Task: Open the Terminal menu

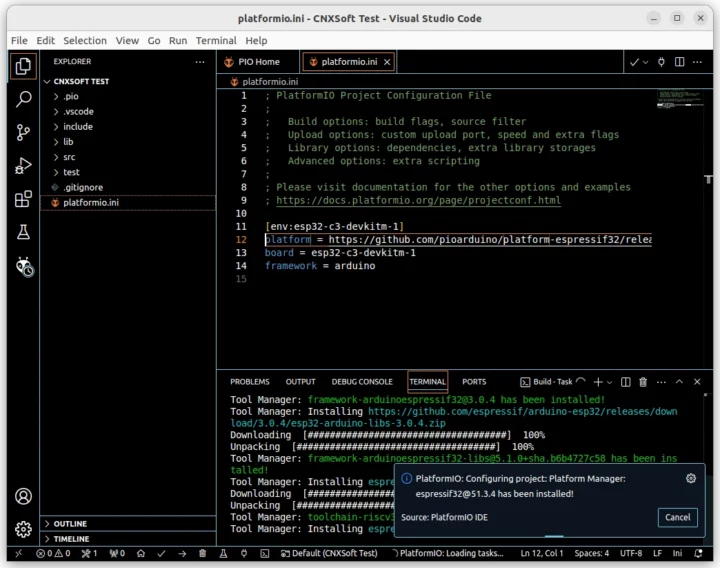Action: 216,41
